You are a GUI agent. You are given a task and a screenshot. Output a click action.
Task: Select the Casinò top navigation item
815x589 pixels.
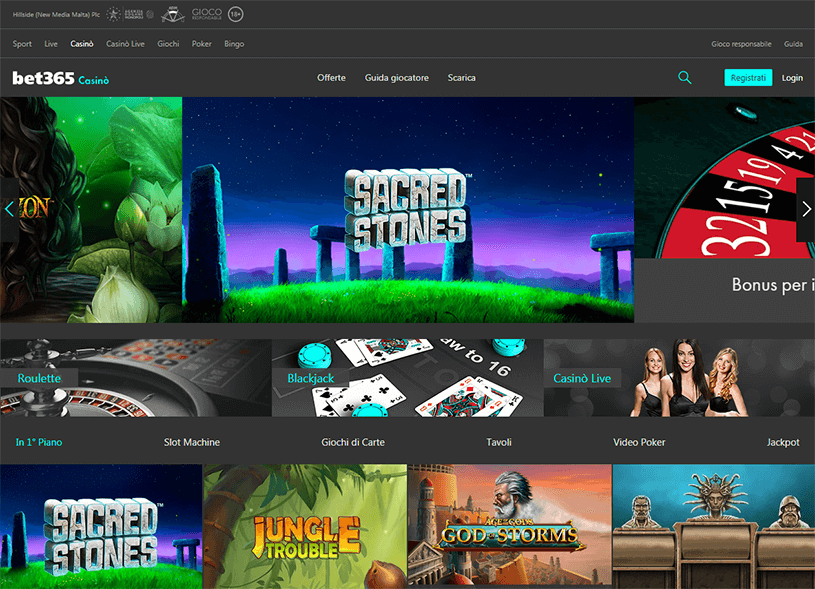pyautogui.click(x=82, y=44)
